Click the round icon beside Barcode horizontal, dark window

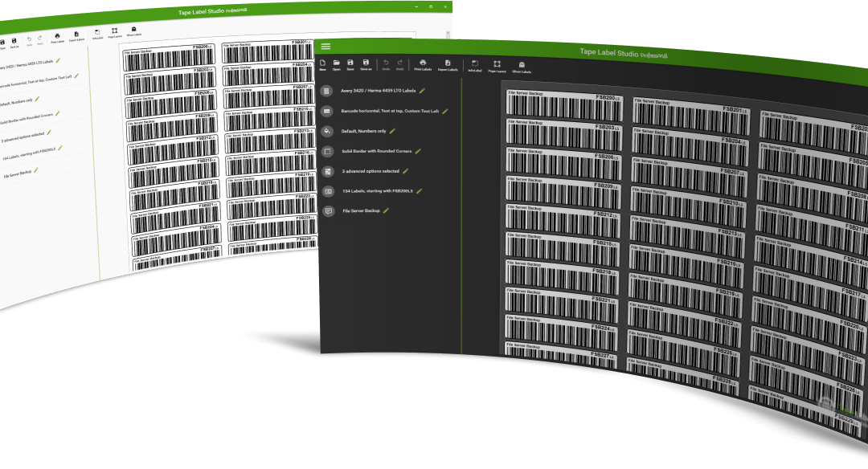coord(327,111)
